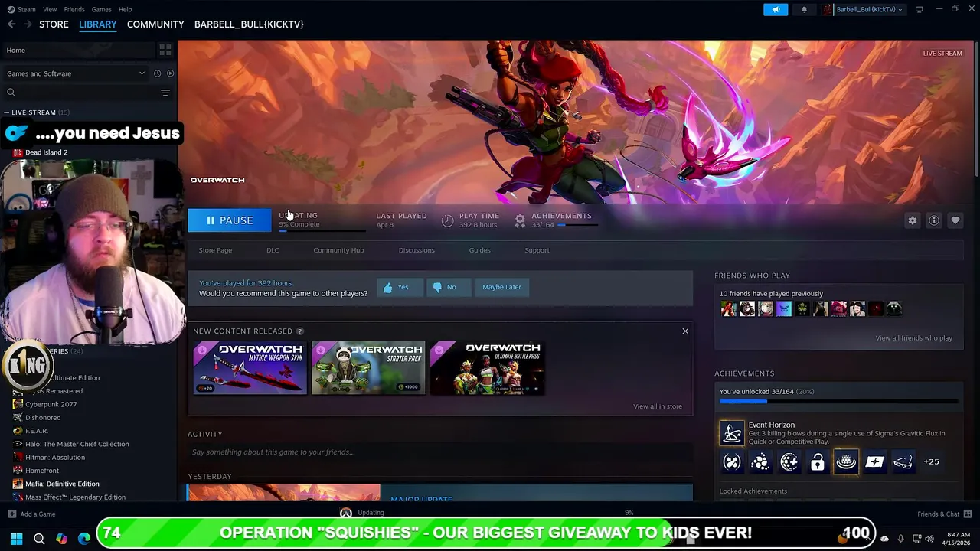980x551 pixels.
Task: Open the DLC link
Action: click(273, 250)
